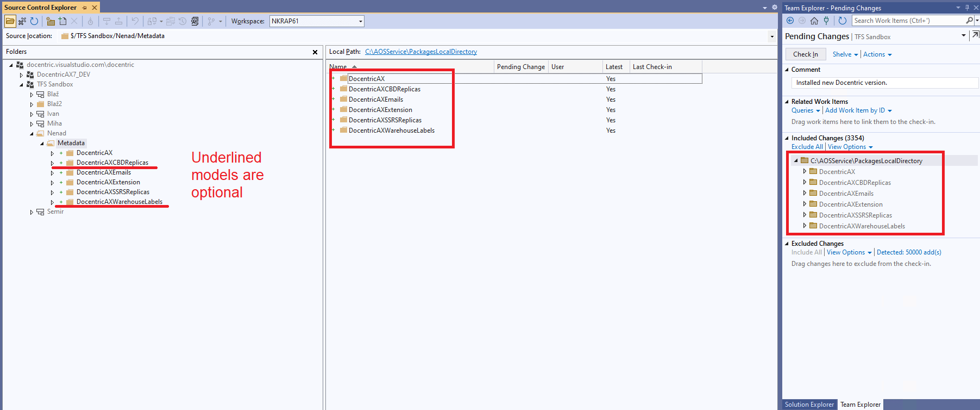Switch to the Team Explorer tab
The image size is (980, 410).
[860, 405]
